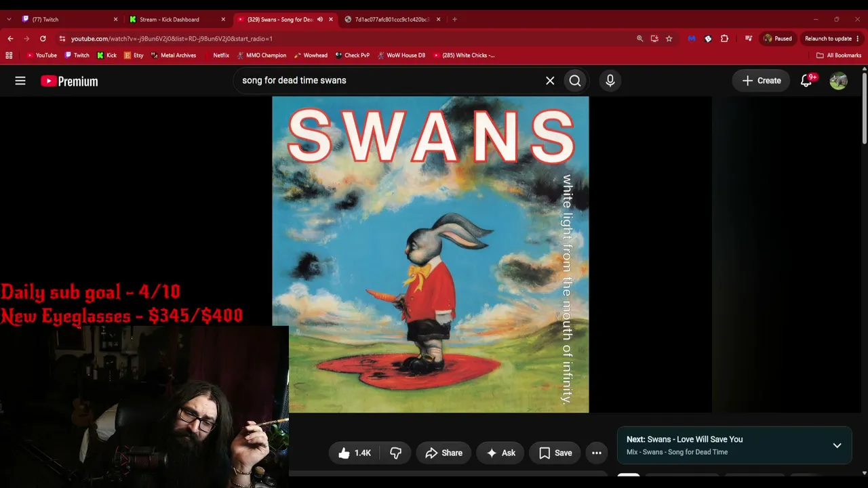Click 'Next: Swans - Love Will Save You'
868x488 pixels.
tap(684, 439)
